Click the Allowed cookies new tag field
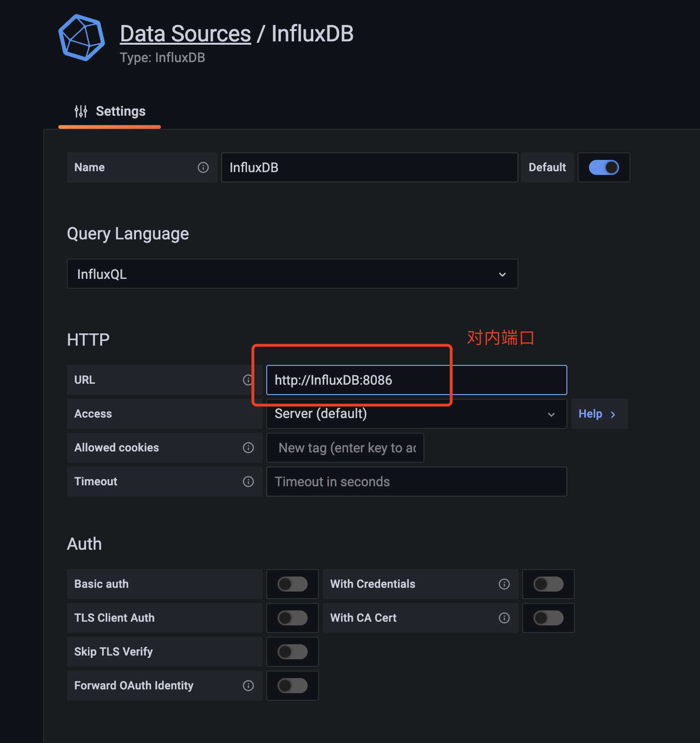This screenshot has width=700, height=743. pyautogui.click(x=345, y=448)
